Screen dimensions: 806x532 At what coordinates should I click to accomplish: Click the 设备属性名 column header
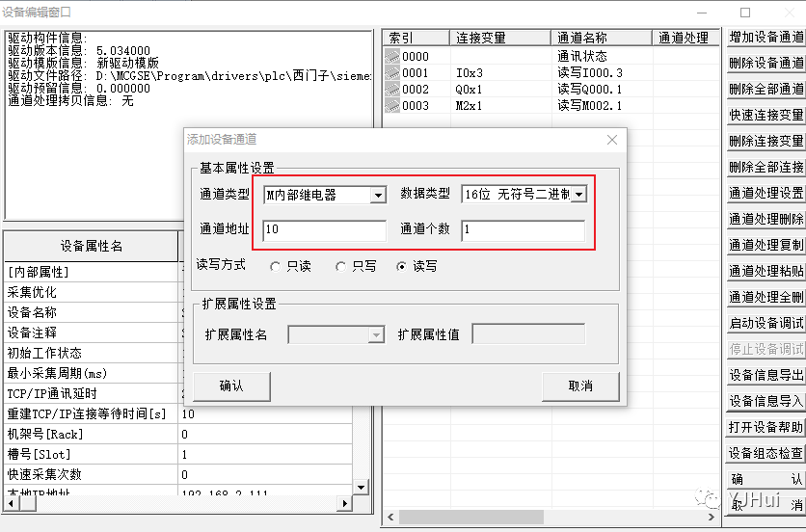click(x=92, y=246)
